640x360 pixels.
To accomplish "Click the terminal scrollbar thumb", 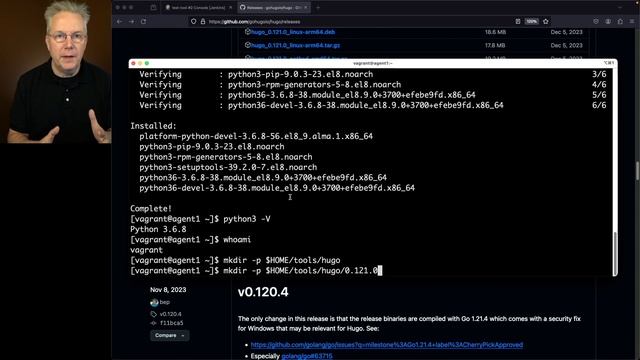I will [615, 253].
